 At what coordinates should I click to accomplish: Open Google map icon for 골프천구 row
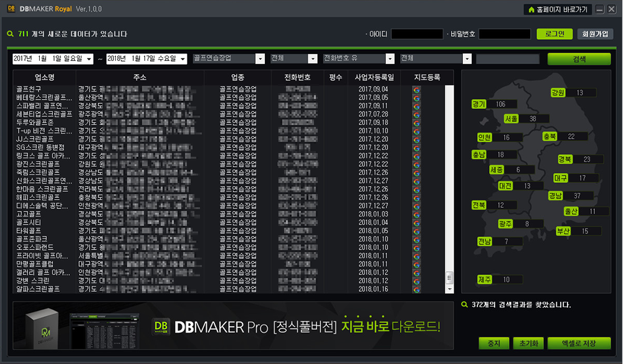pyautogui.click(x=416, y=90)
